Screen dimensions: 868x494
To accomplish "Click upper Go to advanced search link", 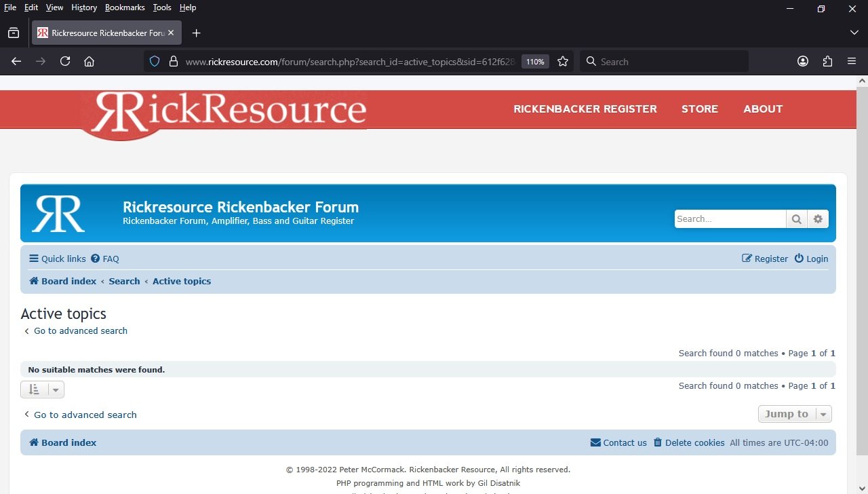I will point(75,330).
